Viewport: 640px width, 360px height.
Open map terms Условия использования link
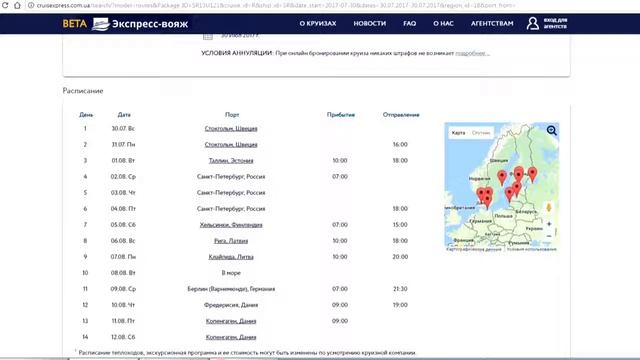532,249
